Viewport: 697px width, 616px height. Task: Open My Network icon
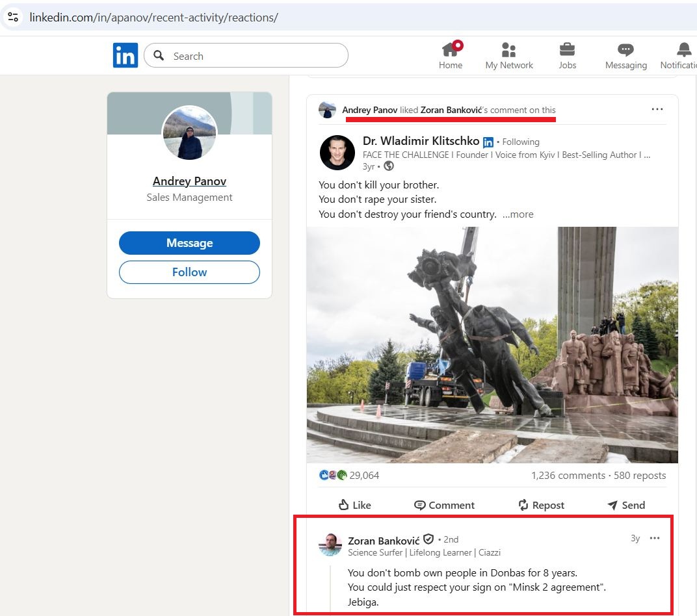click(508, 51)
